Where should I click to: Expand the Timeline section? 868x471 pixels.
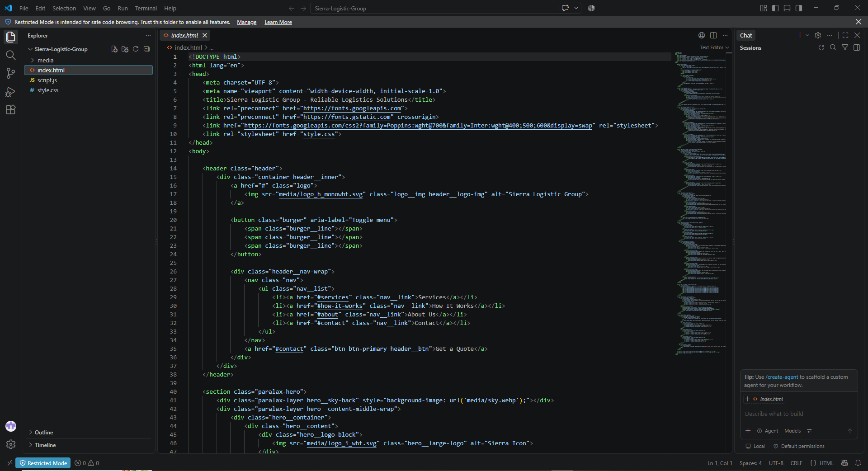(45, 445)
